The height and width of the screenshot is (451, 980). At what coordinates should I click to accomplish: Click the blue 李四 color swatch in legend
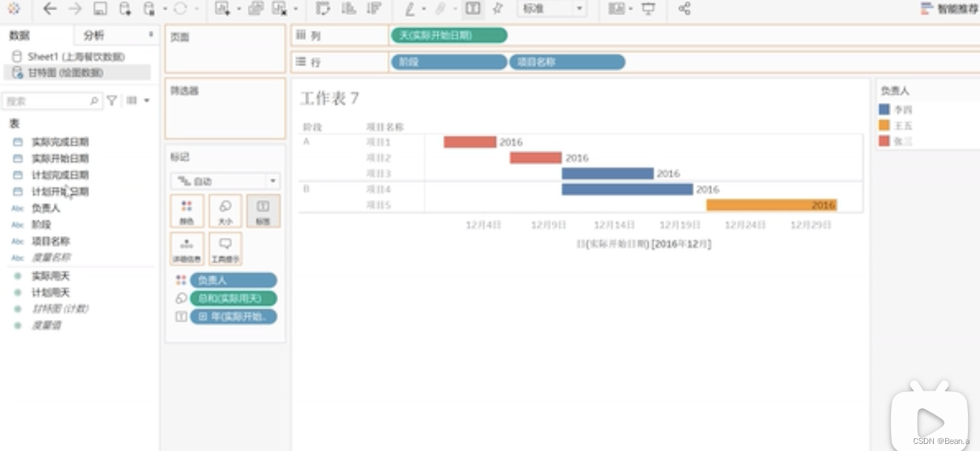[884, 110]
